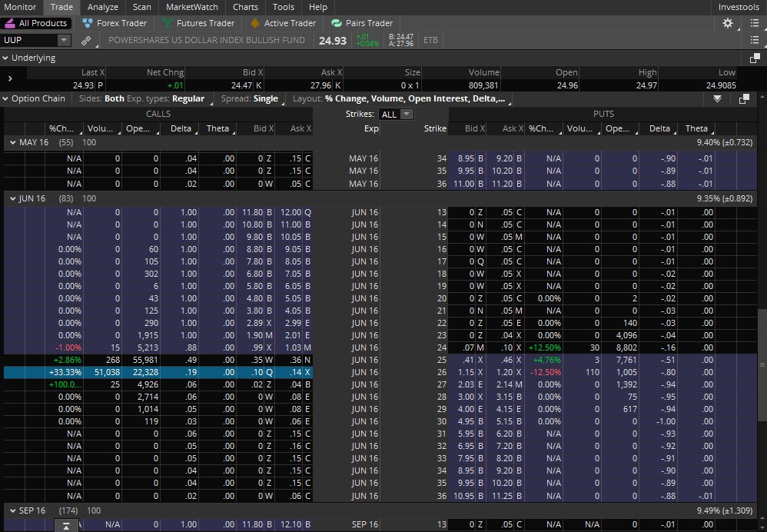
Task: Click the link symbol icon beside UUP
Action: point(86,41)
